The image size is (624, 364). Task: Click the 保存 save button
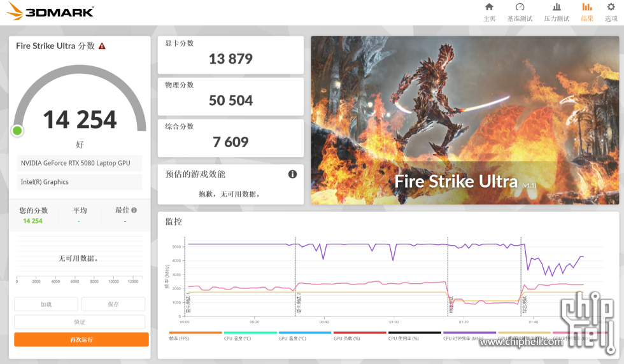(x=113, y=304)
